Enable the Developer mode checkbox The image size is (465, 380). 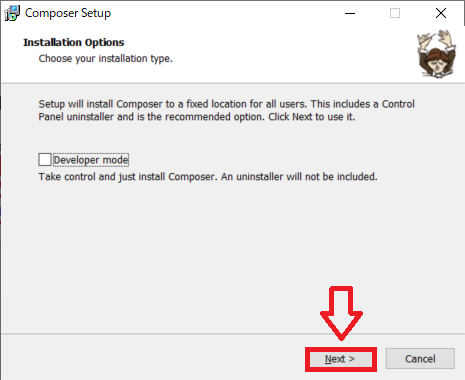(45, 160)
